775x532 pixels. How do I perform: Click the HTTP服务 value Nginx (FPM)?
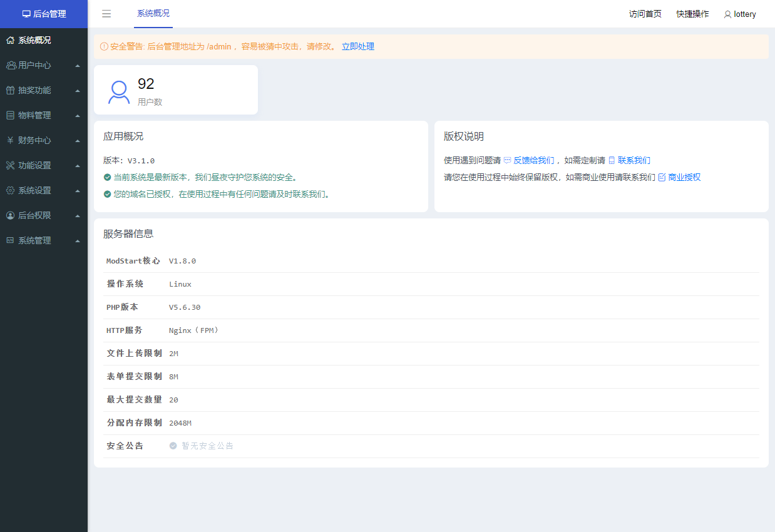click(195, 330)
